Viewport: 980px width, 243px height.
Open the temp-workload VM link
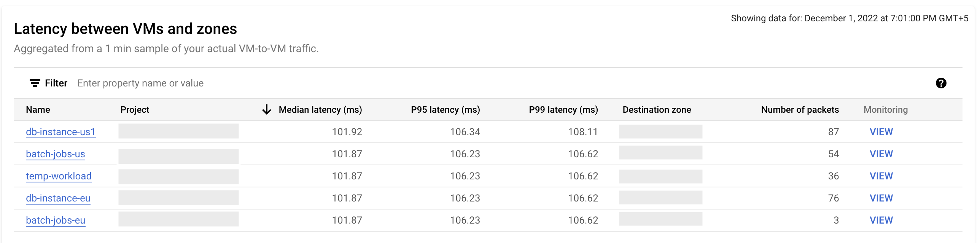pyautogui.click(x=59, y=176)
